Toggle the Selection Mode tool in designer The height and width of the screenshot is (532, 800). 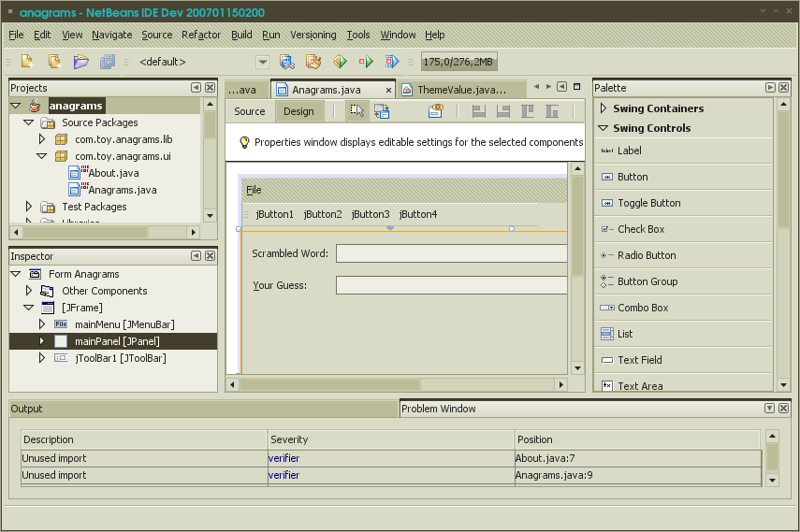[x=357, y=111]
